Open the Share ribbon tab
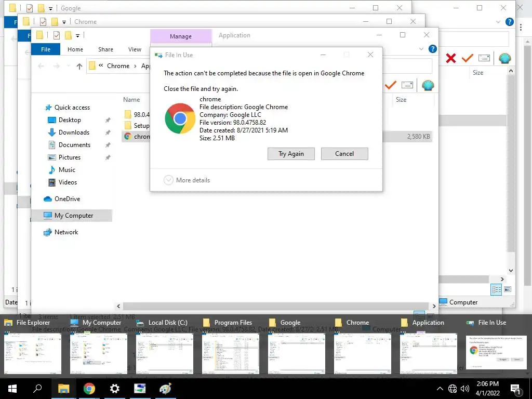532x399 pixels. pos(105,49)
